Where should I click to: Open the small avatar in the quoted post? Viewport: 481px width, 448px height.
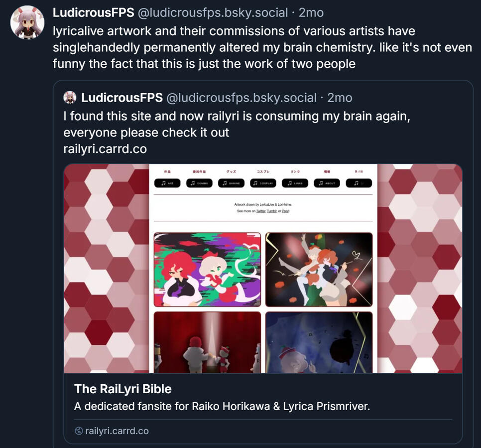pyautogui.click(x=70, y=97)
